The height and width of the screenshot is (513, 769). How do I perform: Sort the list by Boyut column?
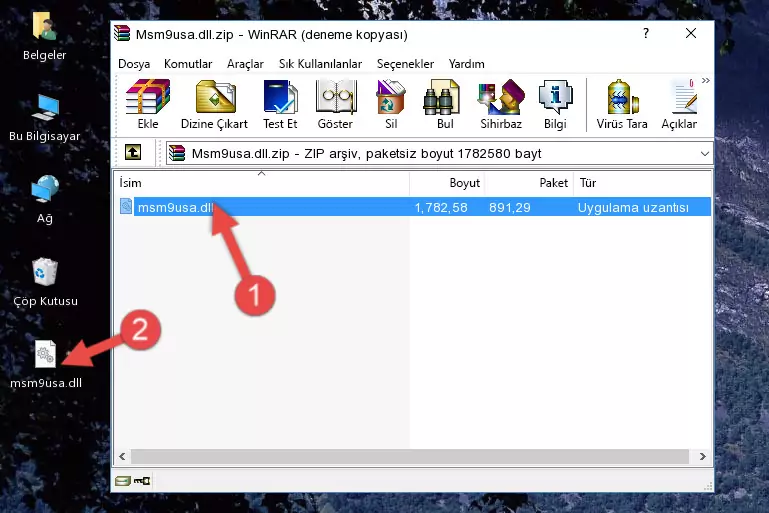447,183
